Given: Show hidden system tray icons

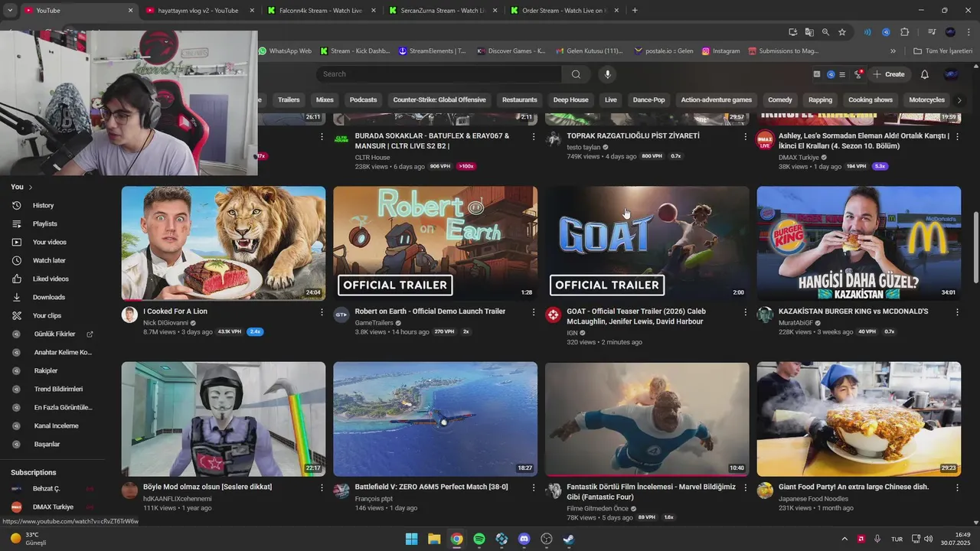Looking at the screenshot, I should (844, 539).
